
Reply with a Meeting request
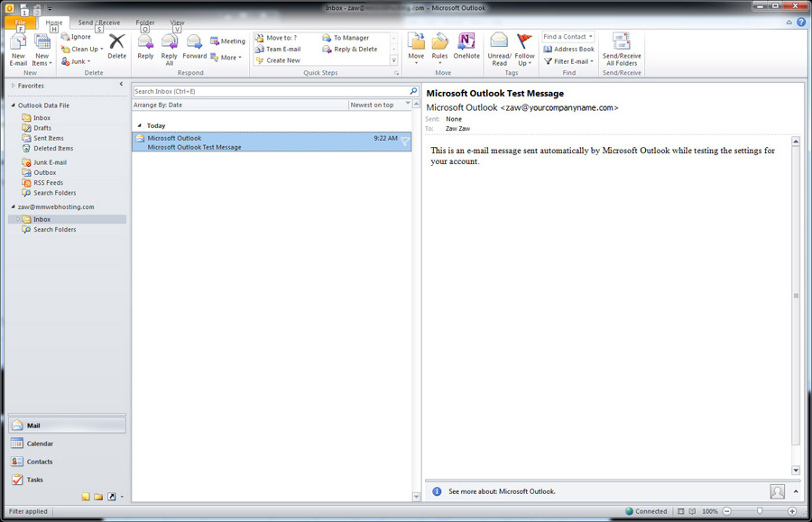(228, 41)
